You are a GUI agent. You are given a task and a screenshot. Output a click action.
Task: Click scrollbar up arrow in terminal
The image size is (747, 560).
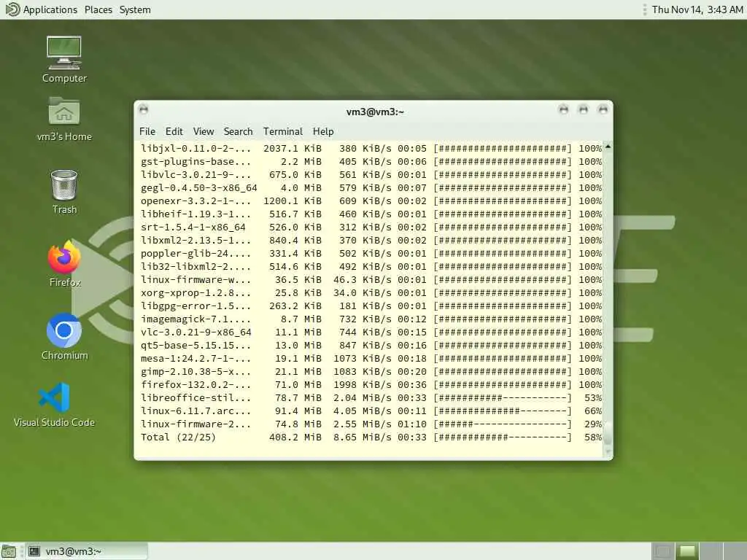608,147
